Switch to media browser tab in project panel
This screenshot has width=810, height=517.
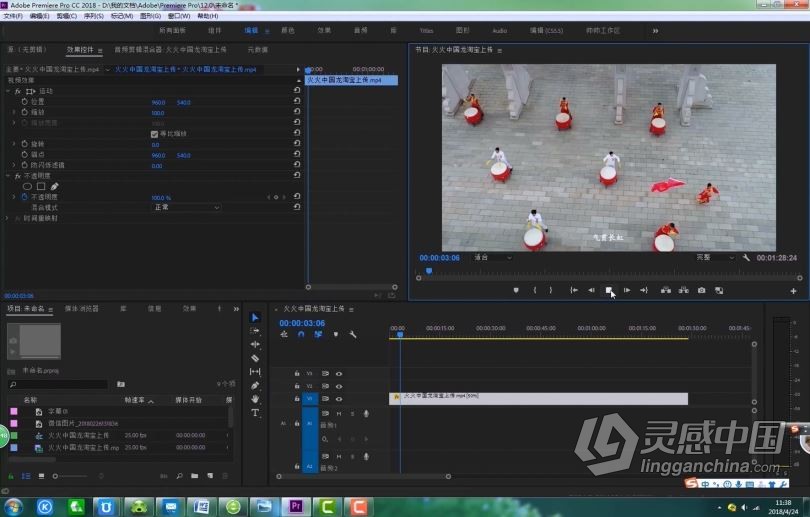tap(82, 308)
